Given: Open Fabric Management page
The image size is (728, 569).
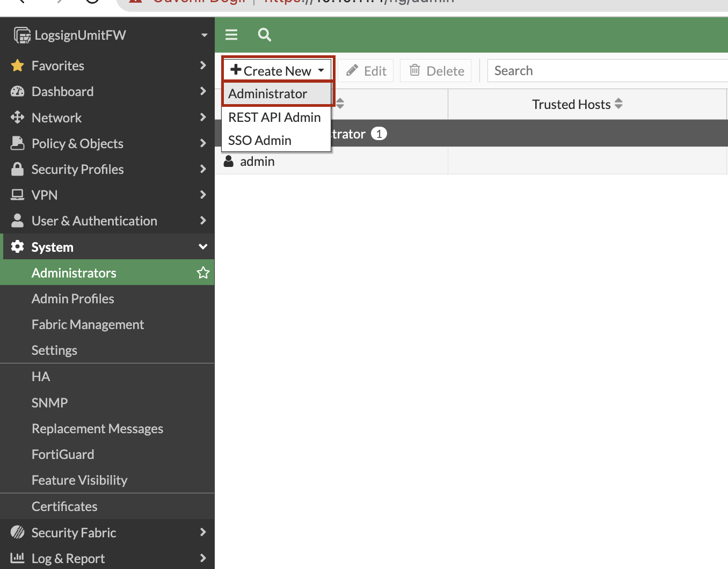Looking at the screenshot, I should click(107, 324).
